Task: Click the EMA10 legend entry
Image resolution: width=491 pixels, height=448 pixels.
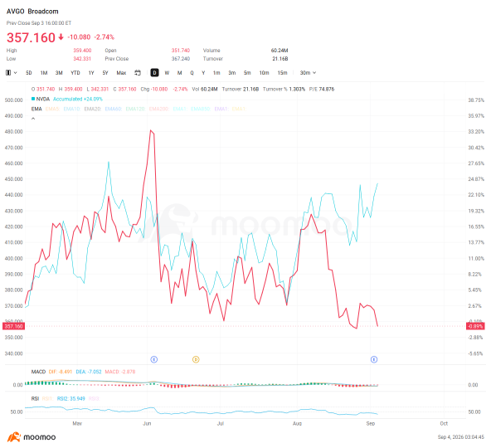Action: pos(71,109)
